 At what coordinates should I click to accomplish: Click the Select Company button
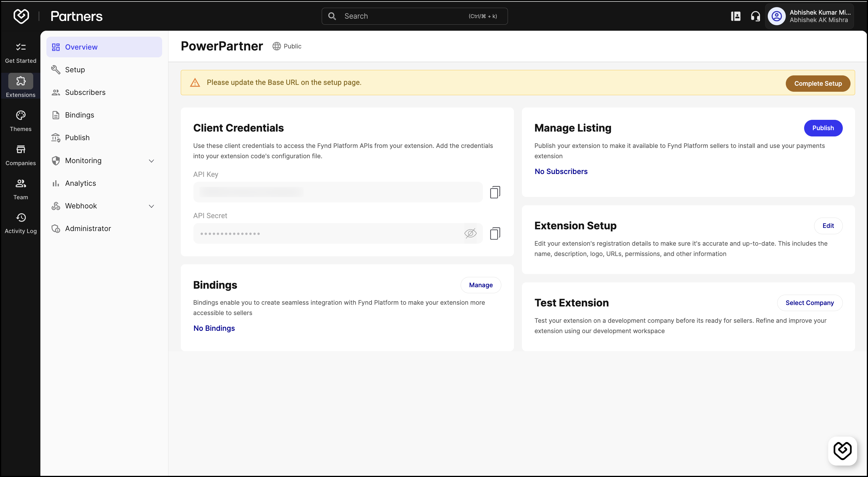click(x=809, y=303)
